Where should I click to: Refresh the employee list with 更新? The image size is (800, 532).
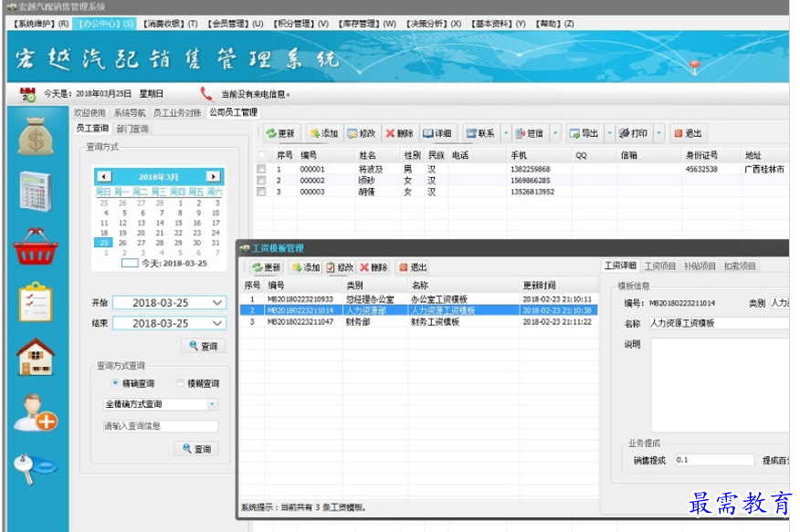click(x=280, y=133)
